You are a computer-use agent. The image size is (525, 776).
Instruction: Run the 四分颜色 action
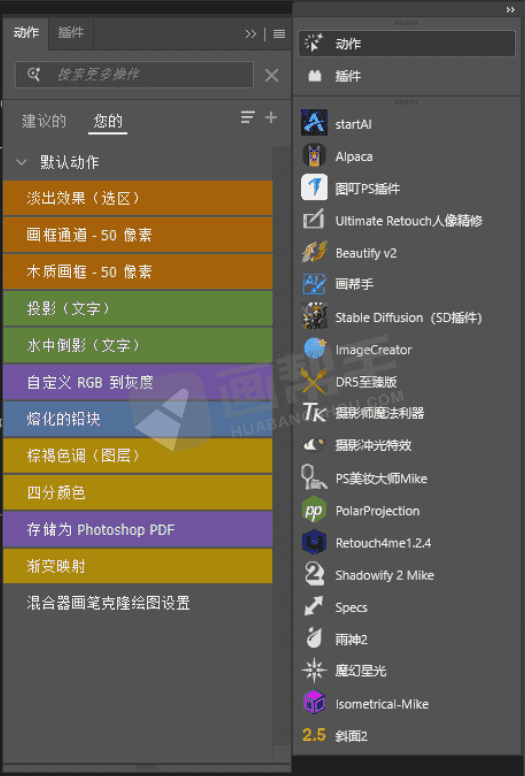tap(138, 492)
